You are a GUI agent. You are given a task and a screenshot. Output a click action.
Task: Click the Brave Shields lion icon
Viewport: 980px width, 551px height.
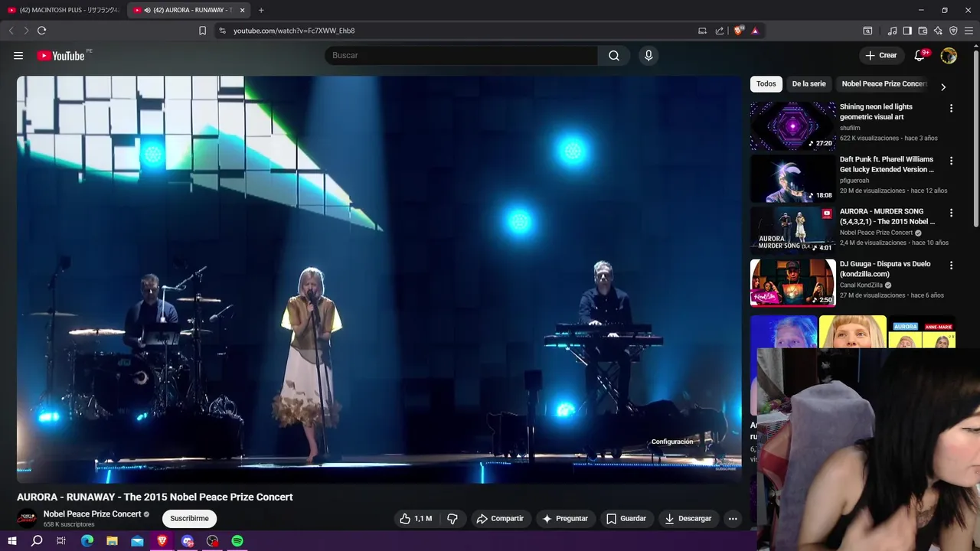click(x=739, y=31)
